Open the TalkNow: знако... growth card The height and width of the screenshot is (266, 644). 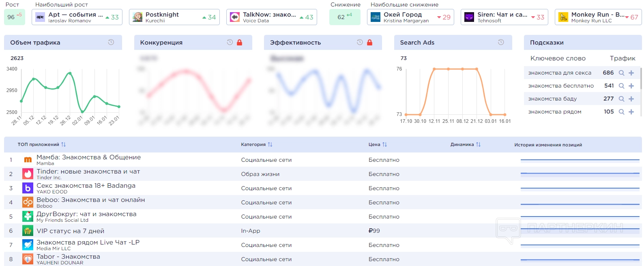[x=272, y=17]
